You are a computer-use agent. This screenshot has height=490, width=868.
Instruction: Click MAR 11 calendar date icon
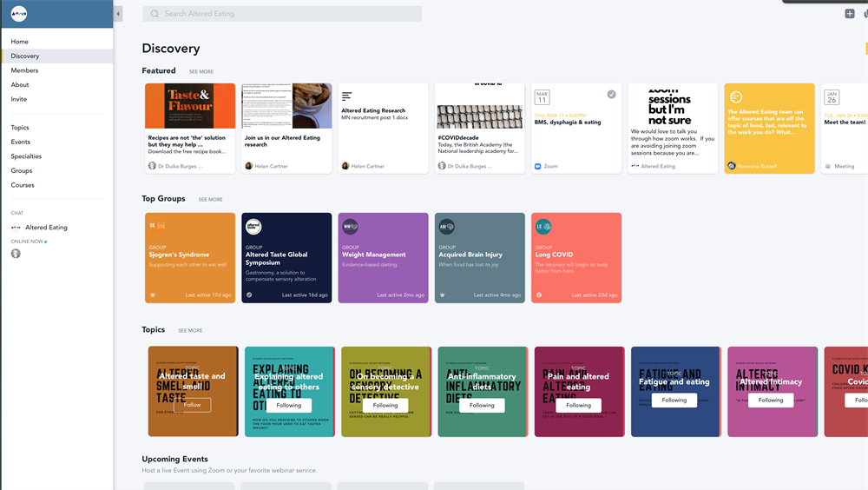[542, 97]
